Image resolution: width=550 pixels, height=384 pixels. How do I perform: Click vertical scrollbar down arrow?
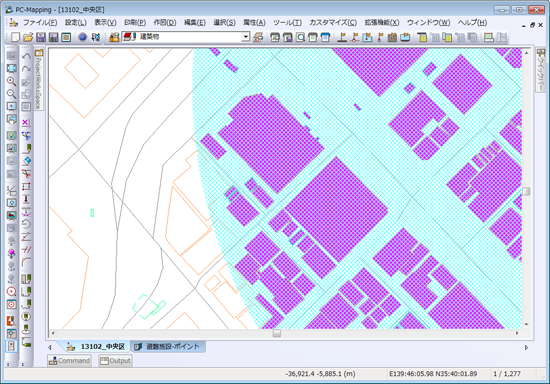point(526,324)
